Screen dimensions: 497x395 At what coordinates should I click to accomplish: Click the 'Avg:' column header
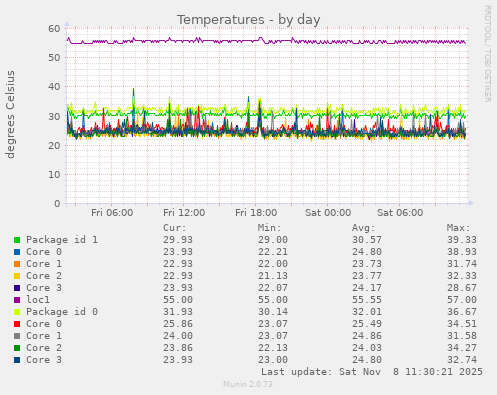[364, 228]
